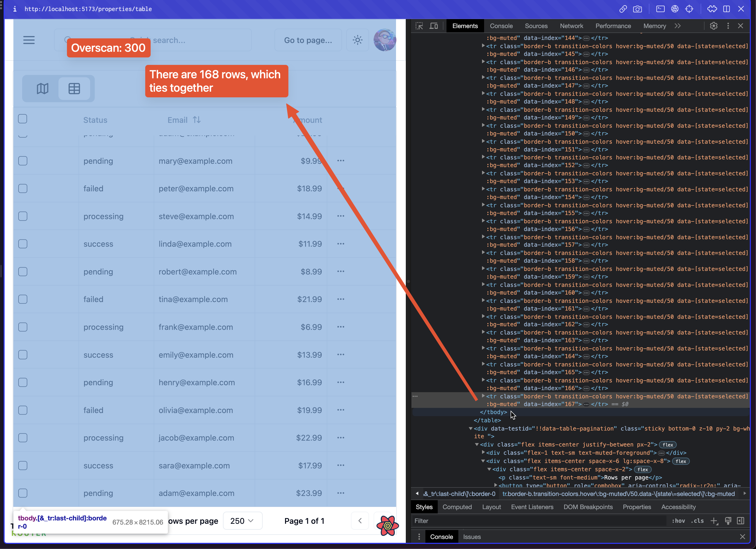Switch to the Network tab
756x549 pixels.
pyautogui.click(x=571, y=26)
